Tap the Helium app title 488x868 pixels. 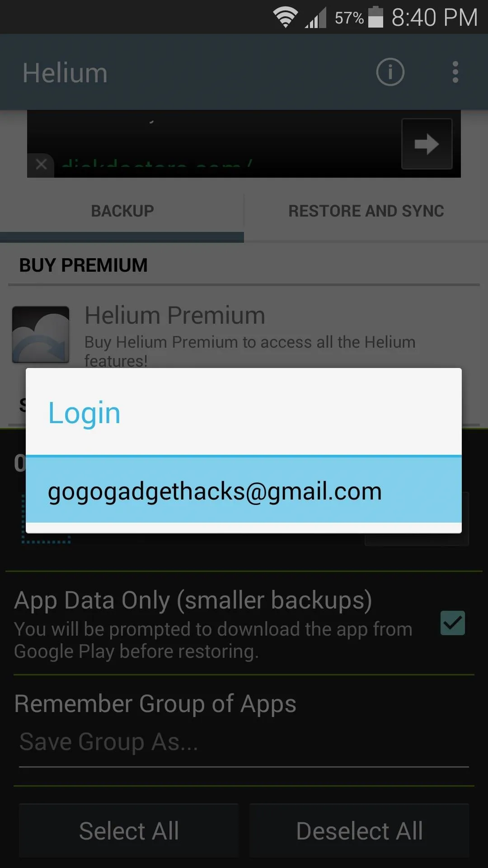(65, 73)
